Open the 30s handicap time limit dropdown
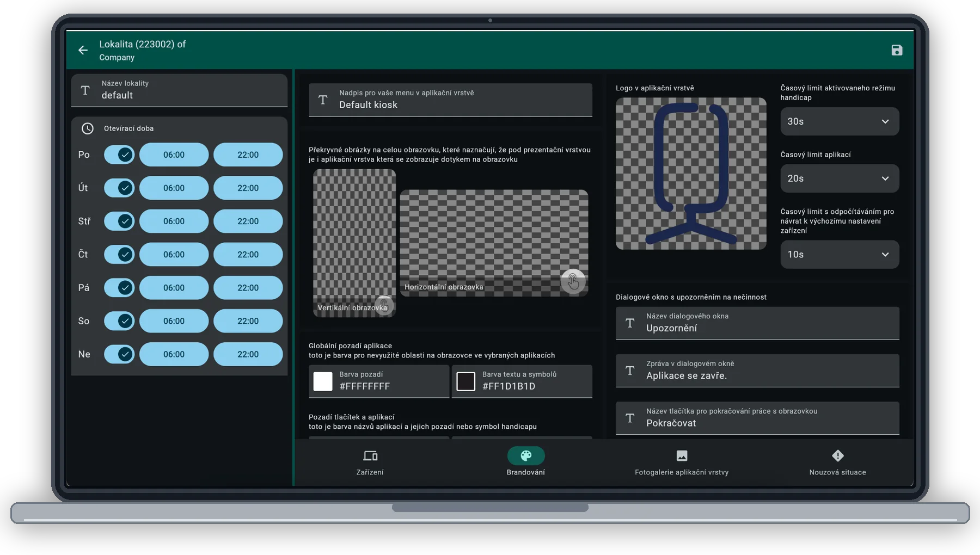This screenshot has width=980, height=555. [840, 121]
